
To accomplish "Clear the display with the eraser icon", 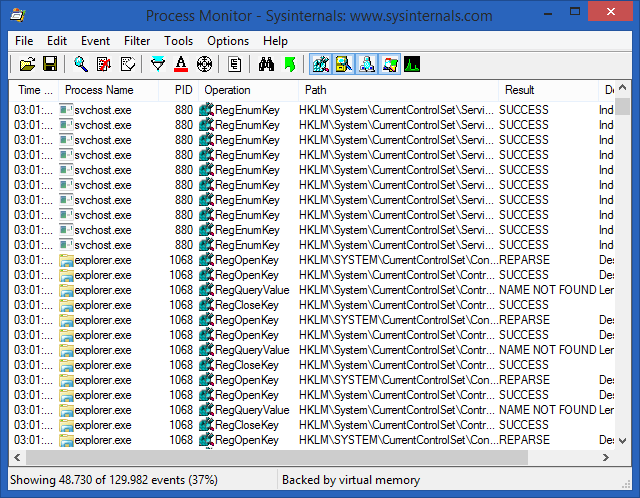I will [128, 64].
